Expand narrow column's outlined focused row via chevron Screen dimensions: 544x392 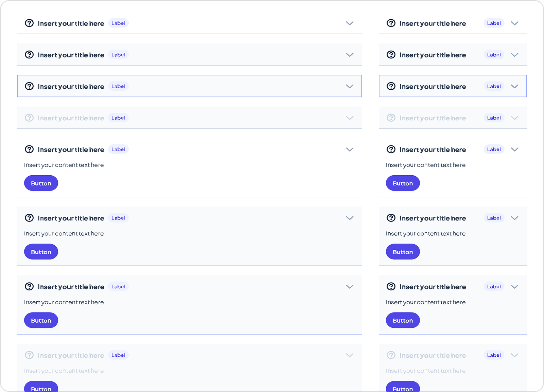[x=514, y=87]
